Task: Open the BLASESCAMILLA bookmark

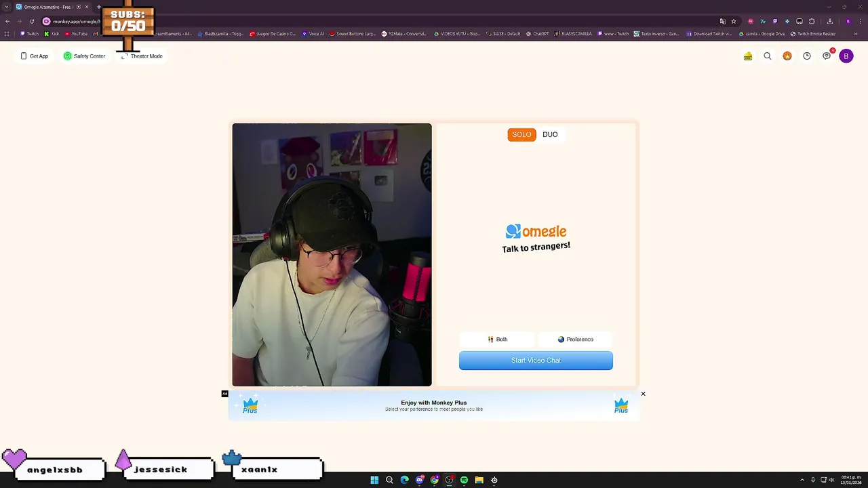Action: click(x=573, y=34)
